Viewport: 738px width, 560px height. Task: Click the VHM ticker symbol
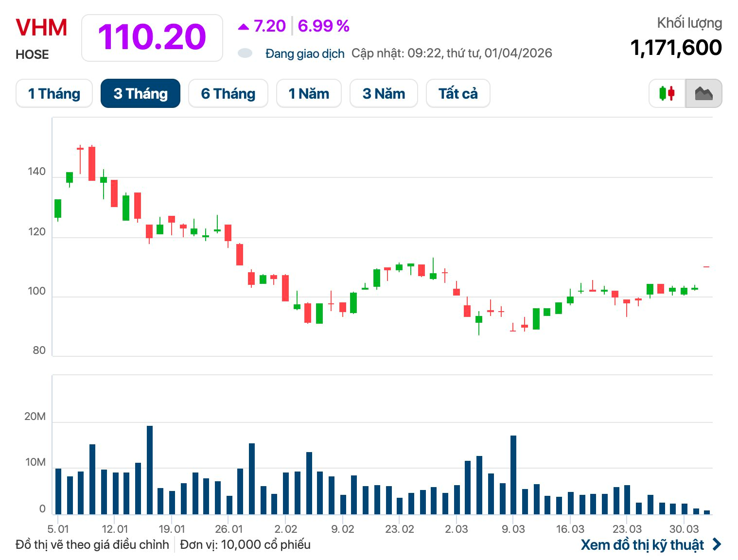point(41,28)
